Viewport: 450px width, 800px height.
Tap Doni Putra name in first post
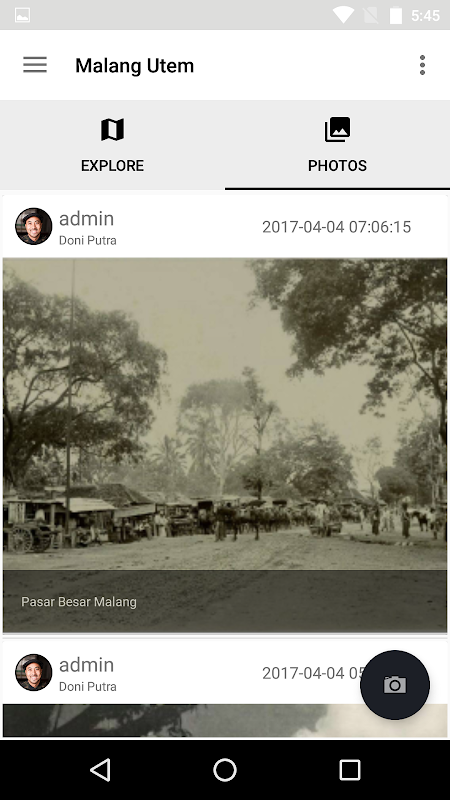click(x=88, y=240)
